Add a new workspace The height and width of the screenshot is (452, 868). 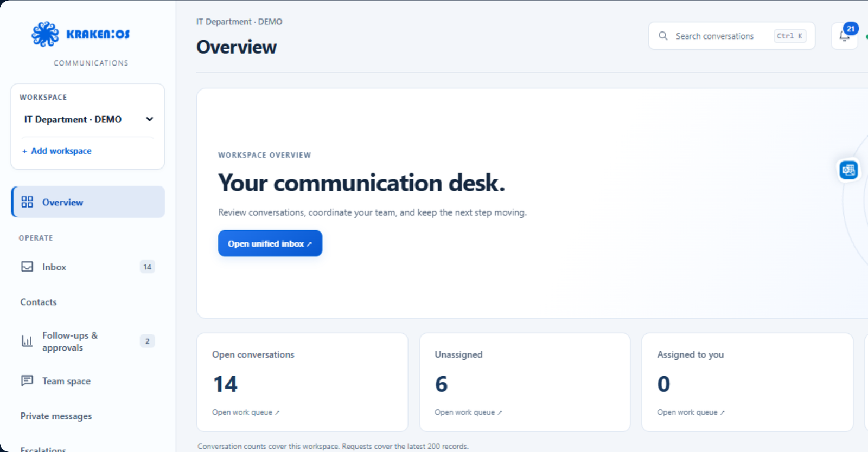(x=56, y=151)
